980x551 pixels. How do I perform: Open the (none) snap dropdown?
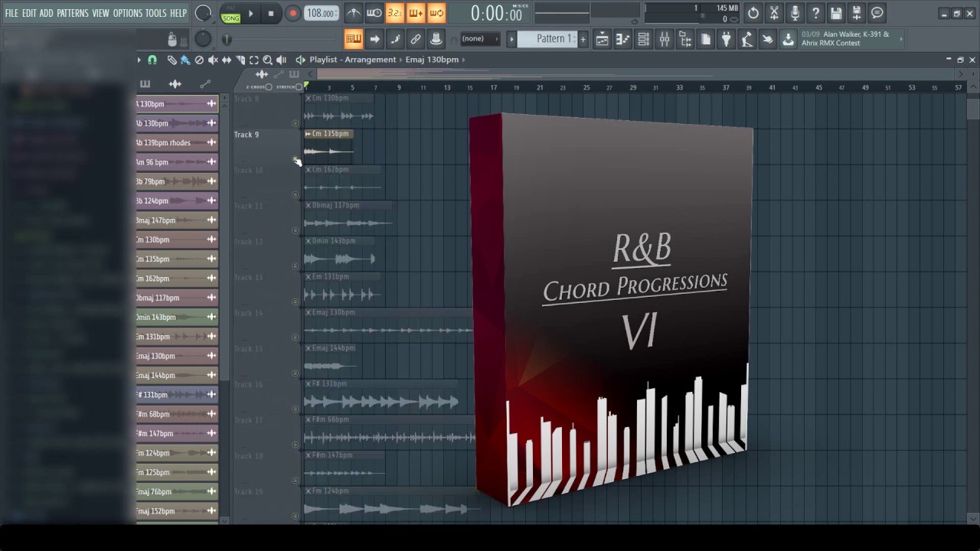coord(481,39)
